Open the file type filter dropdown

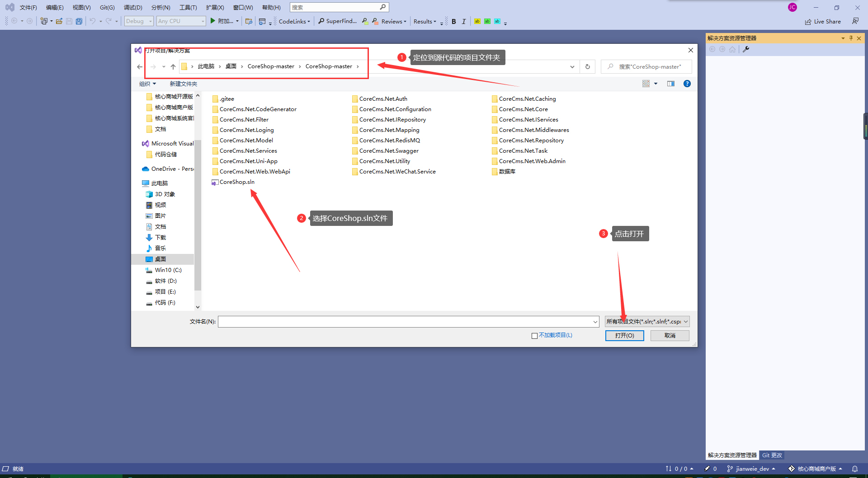point(647,322)
